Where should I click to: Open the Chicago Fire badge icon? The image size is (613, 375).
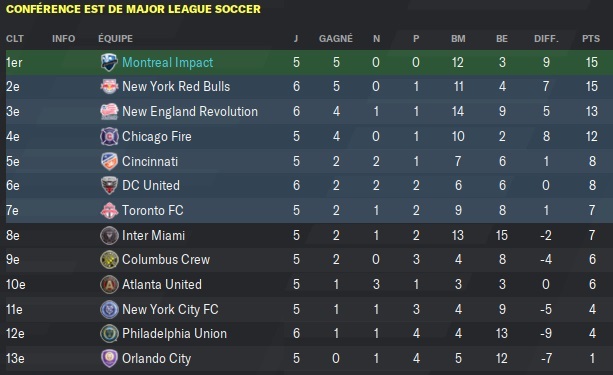(x=109, y=136)
